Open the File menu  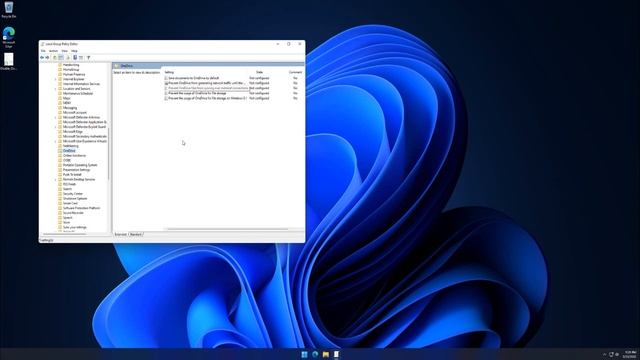point(43,51)
